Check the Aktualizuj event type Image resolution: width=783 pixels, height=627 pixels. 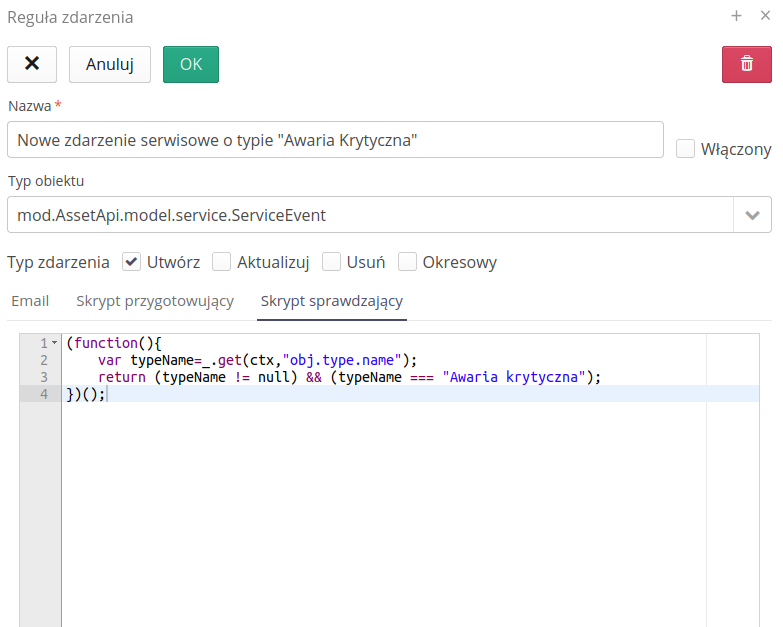tap(221, 262)
